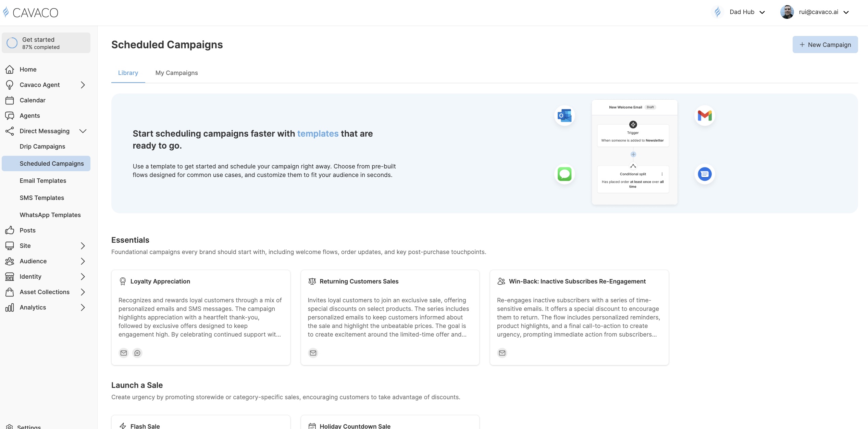Click the Home icon in sidebar
Image resolution: width=868 pixels, height=429 pixels.
[10, 70]
